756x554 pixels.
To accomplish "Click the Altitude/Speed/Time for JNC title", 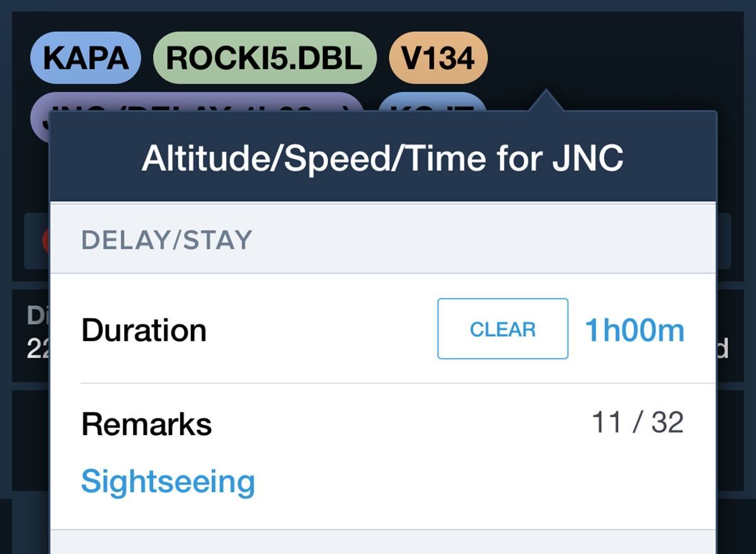I will point(382,158).
